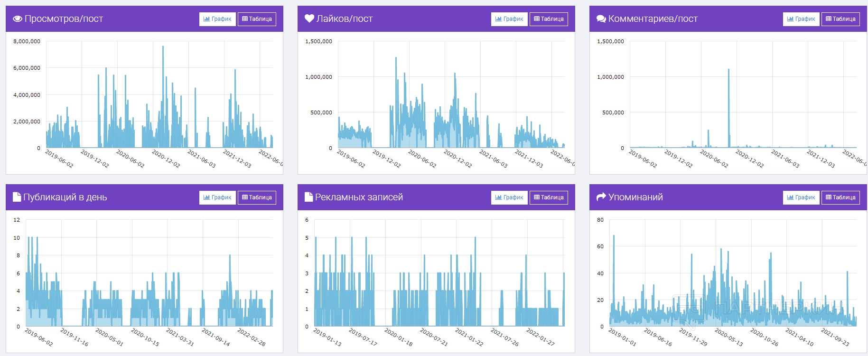This screenshot has height=356, width=868.
Task: Click График button in Просмотров/пост panel
Action: click(x=217, y=19)
